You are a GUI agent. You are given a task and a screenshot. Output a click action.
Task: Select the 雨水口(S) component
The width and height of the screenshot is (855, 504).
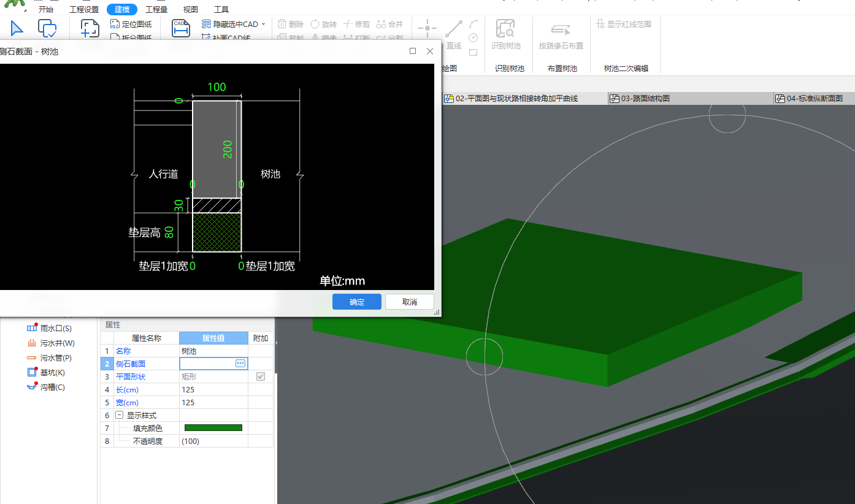pos(49,329)
